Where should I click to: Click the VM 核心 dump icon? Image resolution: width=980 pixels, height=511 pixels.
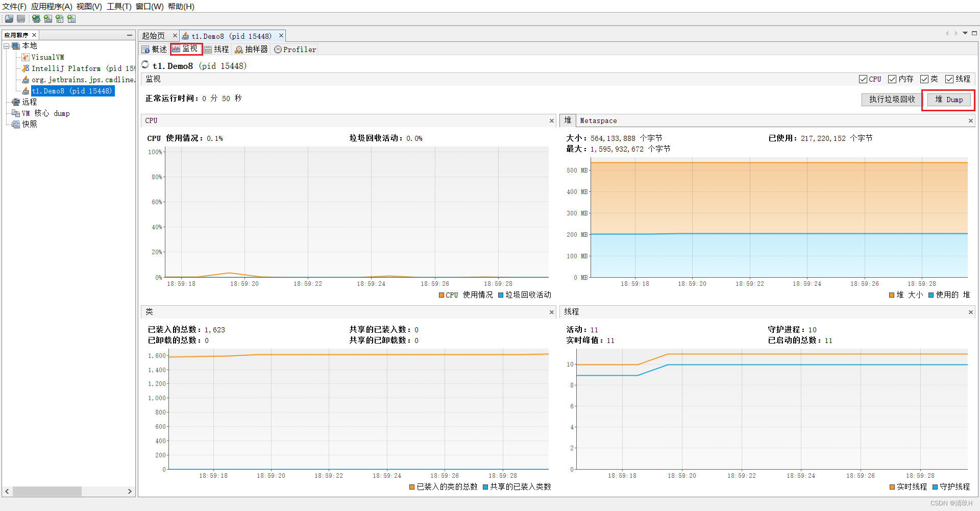tap(16, 113)
